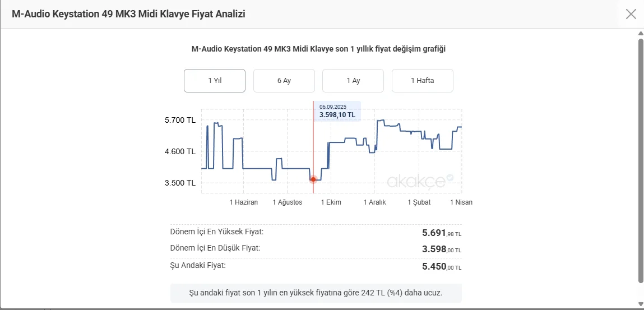Click the verified checkmark badge beside akakçe
Screen dimensions: 644x310
450,178
